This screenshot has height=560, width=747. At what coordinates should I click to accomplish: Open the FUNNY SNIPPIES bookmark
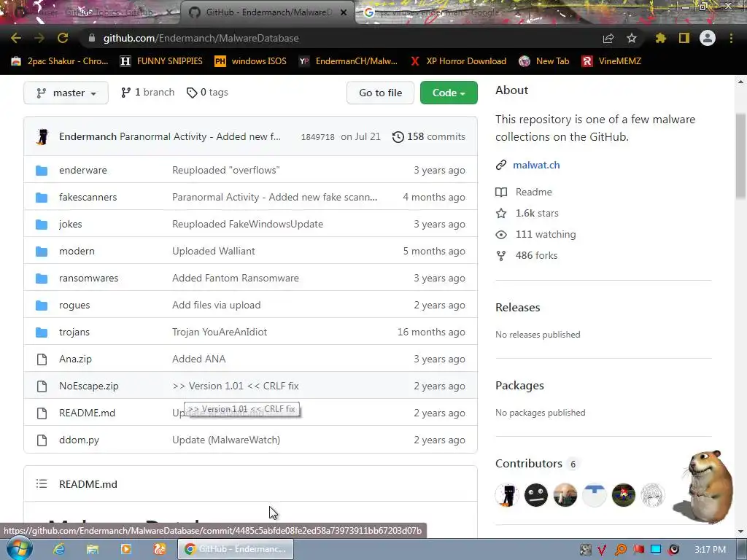click(x=161, y=61)
